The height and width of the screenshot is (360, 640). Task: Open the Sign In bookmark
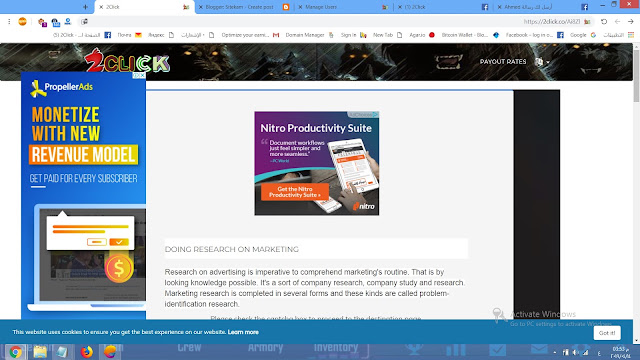coord(353,35)
